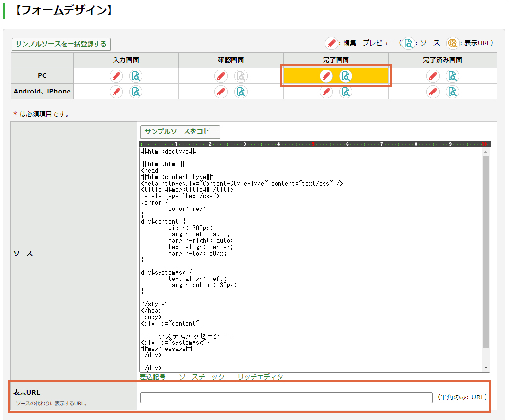Click greyed preview icon for PC 確認画面
This screenshot has height=420, width=509.
pos(241,76)
